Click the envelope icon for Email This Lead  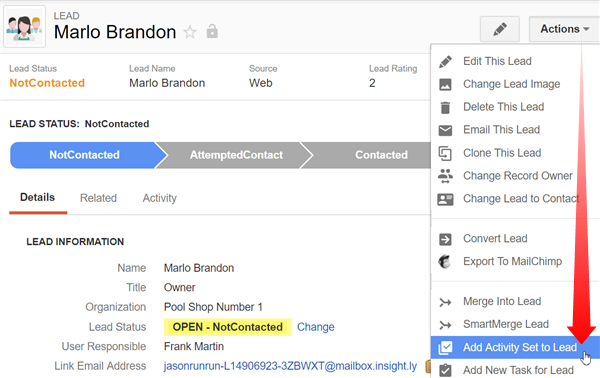(445, 130)
